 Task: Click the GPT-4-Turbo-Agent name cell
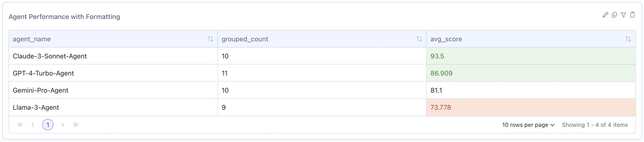point(43,73)
